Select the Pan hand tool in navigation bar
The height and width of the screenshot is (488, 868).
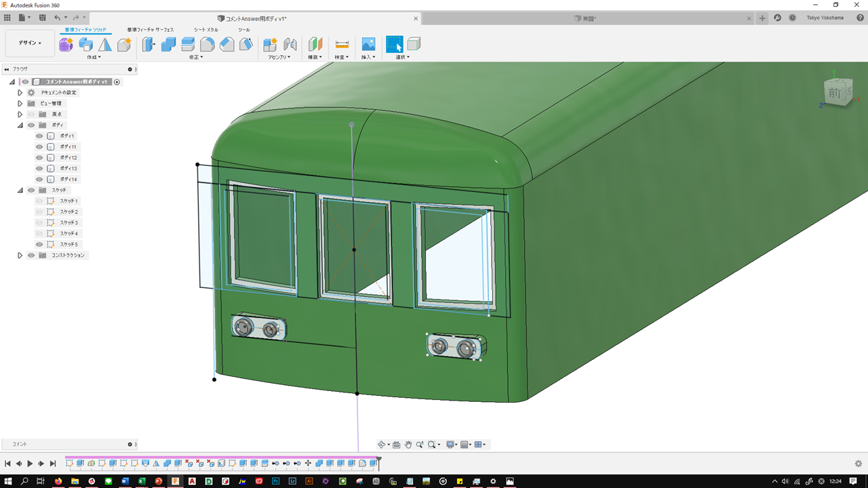pyautogui.click(x=408, y=445)
